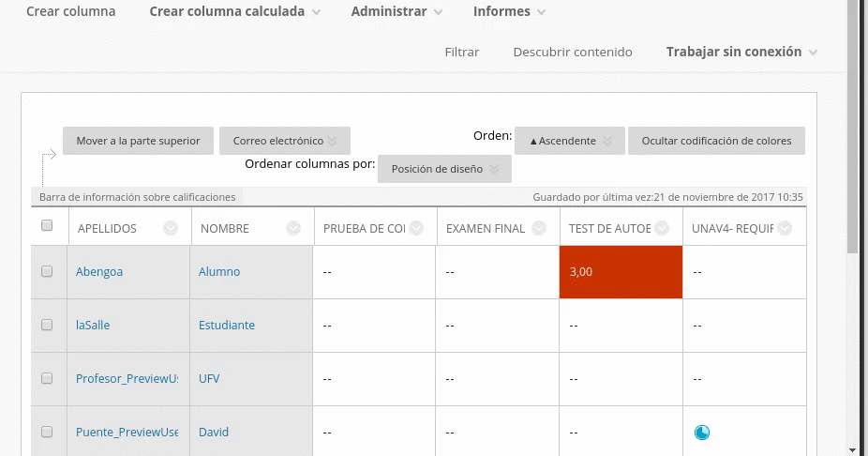Open EXAMEN FINAL column options chevron
This screenshot has height=456, width=868.
(539, 228)
